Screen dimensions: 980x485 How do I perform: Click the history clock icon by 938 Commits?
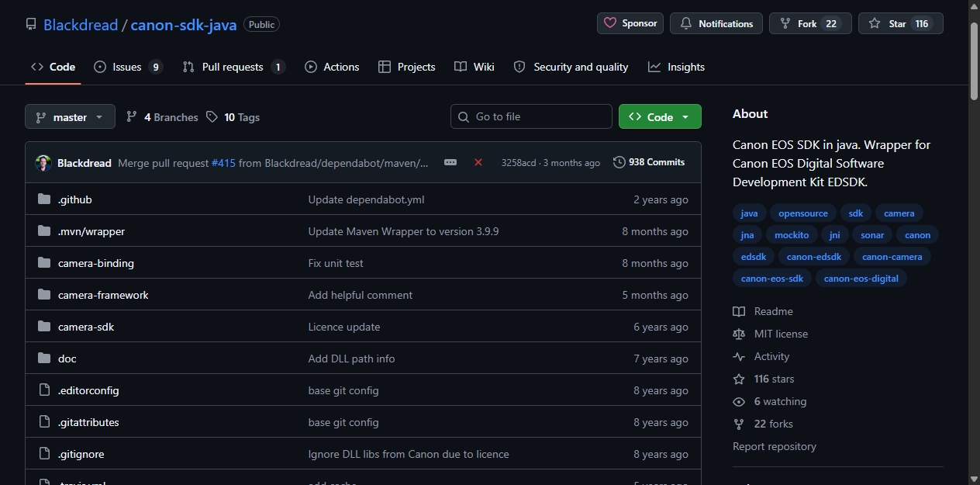click(619, 162)
